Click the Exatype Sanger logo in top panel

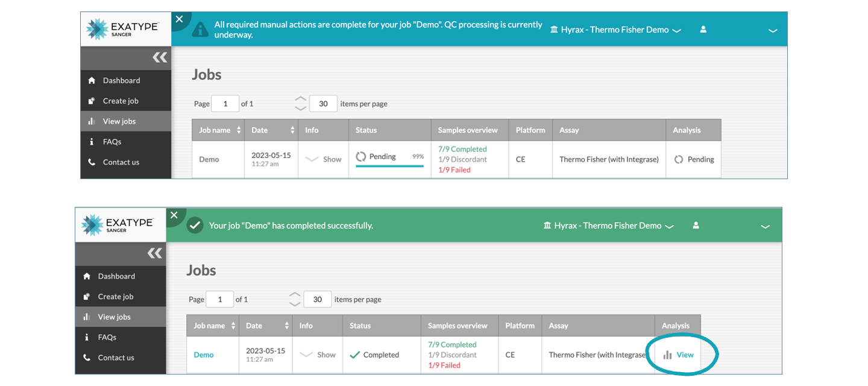pyautogui.click(x=122, y=29)
